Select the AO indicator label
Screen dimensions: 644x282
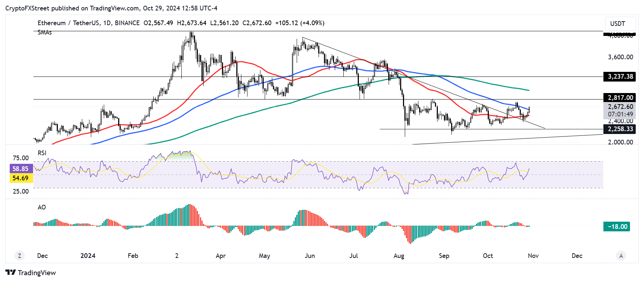click(x=42, y=207)
